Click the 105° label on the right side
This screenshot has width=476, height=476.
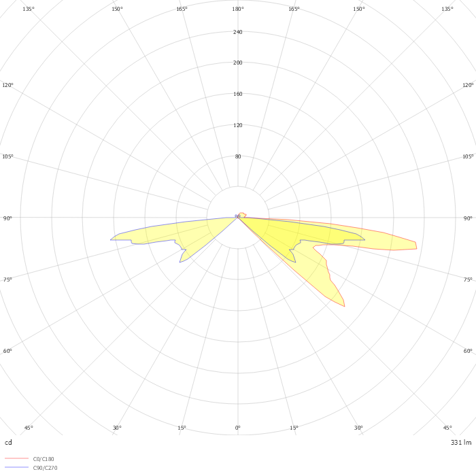tap(468, 156)
